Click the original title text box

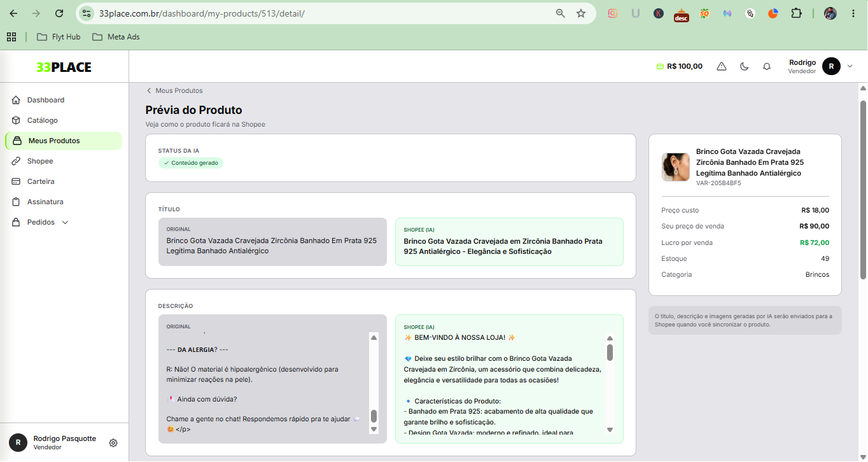[x=272, y=242]
